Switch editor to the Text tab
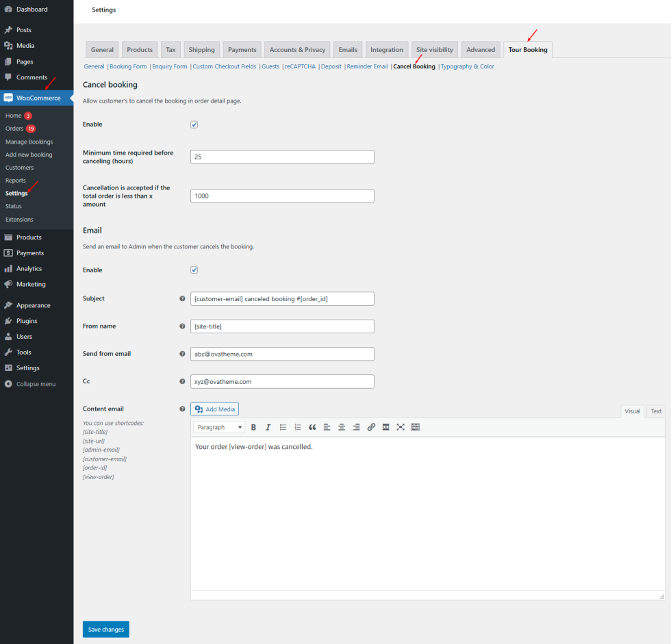The width and height of the screenshot is (671, 644). pos(656,411)
